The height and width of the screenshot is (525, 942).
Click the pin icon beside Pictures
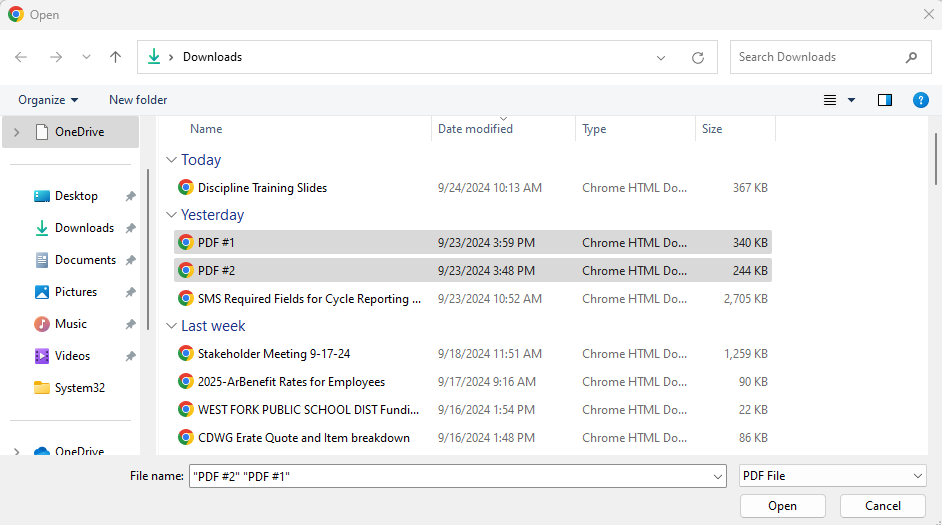click(130, 292)
